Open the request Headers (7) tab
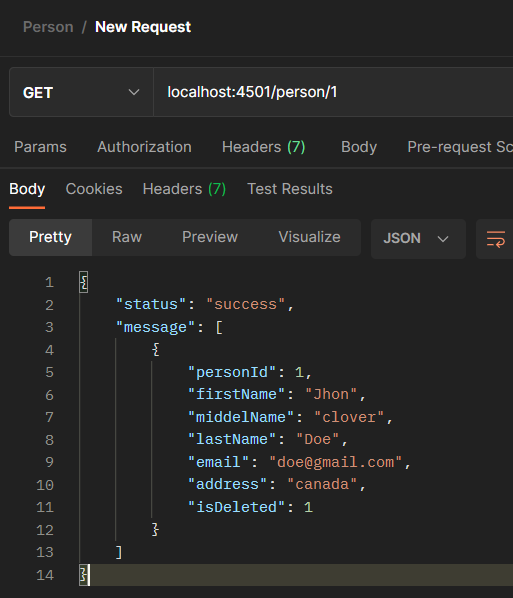Screen dimensions: 513x598 click(264, 147)
